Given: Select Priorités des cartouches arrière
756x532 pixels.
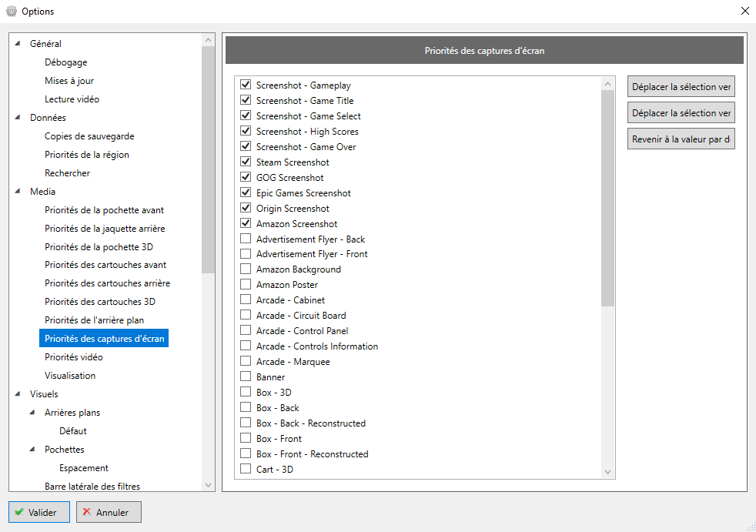Looking at the screenshot, I should tap(108, 283).
